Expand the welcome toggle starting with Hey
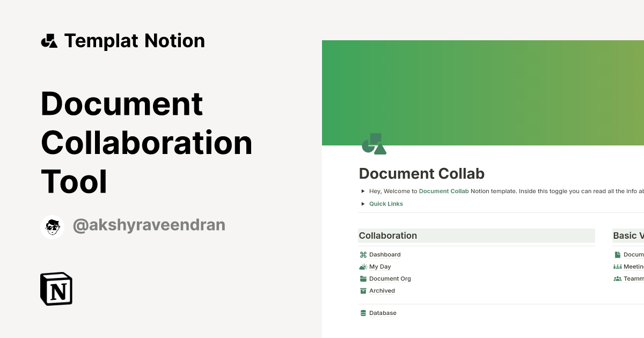Image resolution: width=644 pixels, height=338 pixels. [363, 191]
